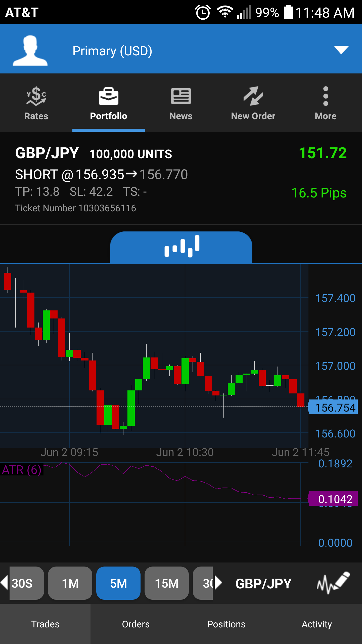This screenshot has width=362, height=644.
Task: Switch to the Positions tab
Action: tap(226, 624)
